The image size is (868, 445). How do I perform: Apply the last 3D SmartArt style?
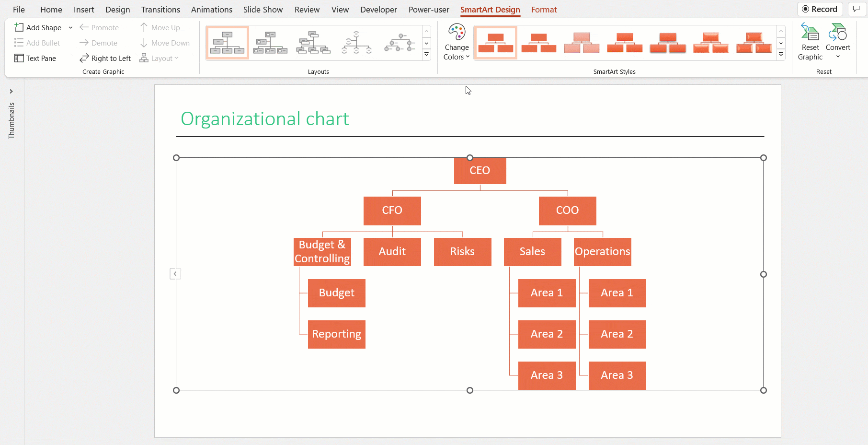click(754, 43)
